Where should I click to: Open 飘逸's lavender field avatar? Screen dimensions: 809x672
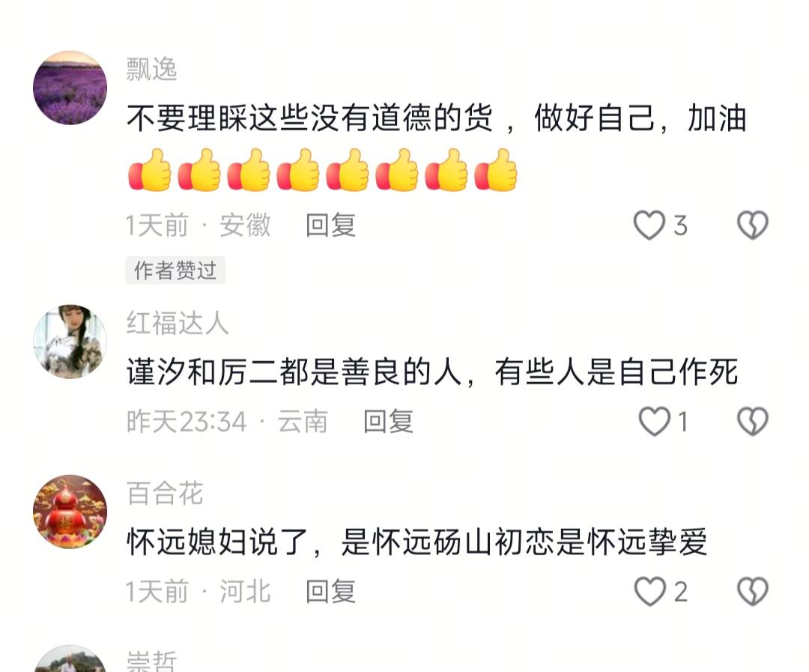point(70,88)
